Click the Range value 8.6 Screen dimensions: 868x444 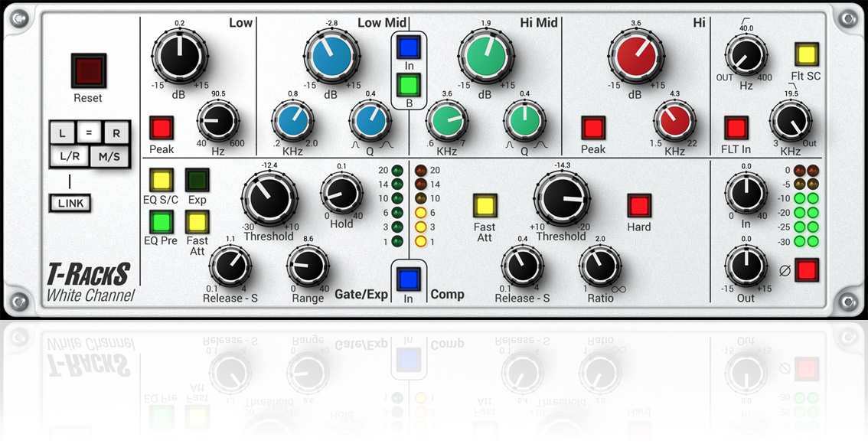pos(308,239)
